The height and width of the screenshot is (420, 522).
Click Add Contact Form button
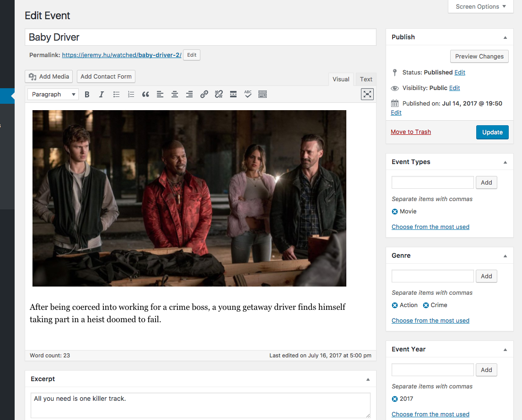(106, 76)
